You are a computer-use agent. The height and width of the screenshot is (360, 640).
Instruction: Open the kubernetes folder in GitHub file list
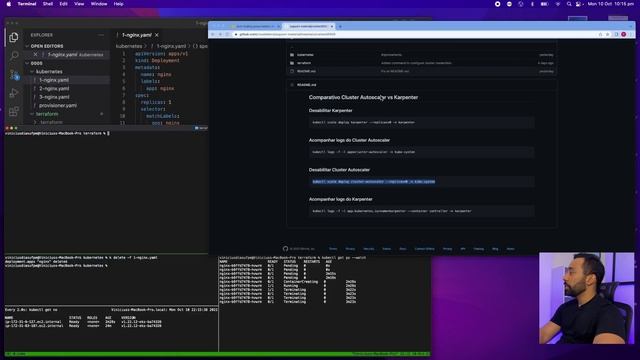[x=305, y=55]
